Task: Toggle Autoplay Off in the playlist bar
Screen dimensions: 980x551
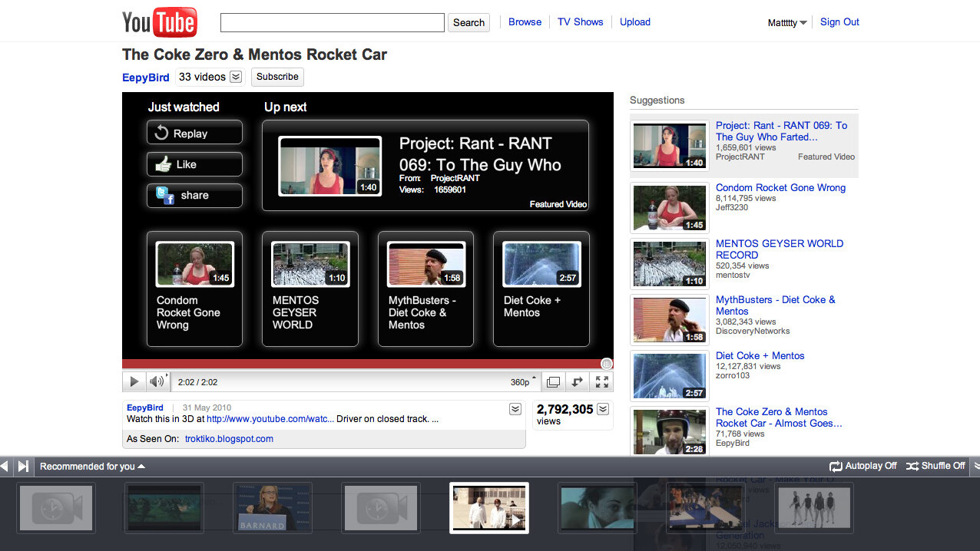Action: (863, 466)
